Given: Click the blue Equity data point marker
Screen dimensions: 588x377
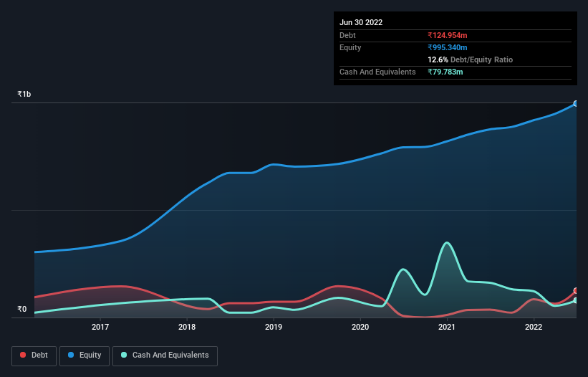Looking at the screenshot, I should 576,103.
